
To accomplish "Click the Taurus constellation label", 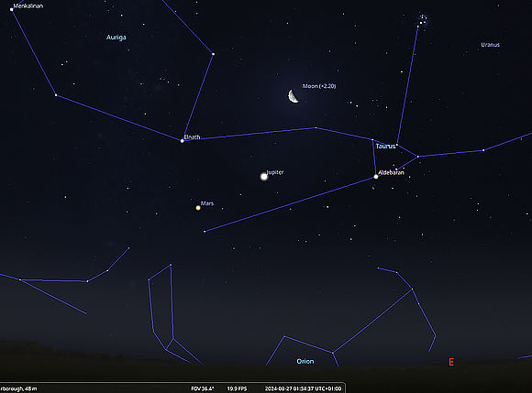I will [x=386, y=146].
